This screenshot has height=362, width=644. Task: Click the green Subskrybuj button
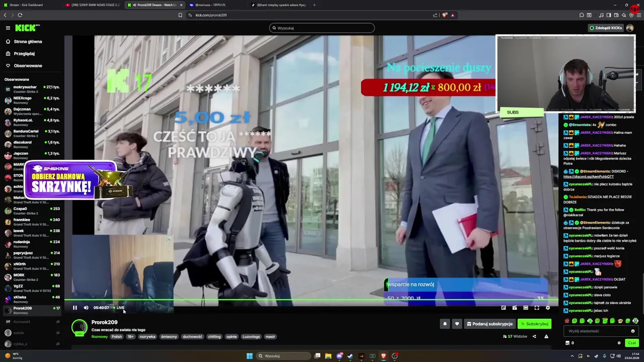[534, 324]
